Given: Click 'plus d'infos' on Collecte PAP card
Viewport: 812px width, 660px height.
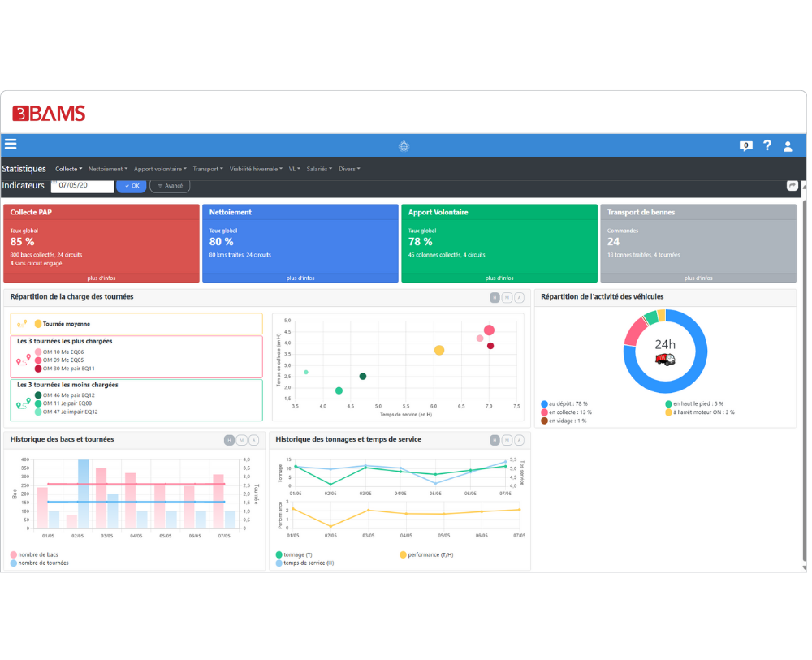Looking at the screenshot, I should point(101,278).
